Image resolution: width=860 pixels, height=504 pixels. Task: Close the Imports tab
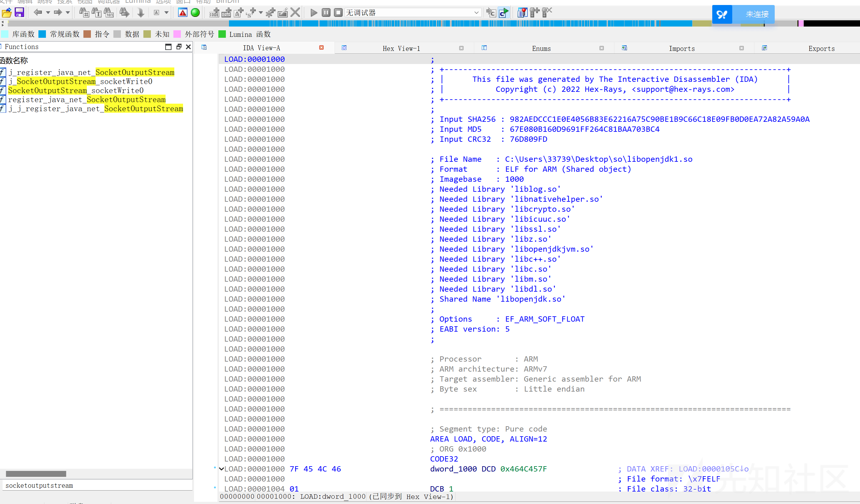pyautogui.click(x=742, y=48)
